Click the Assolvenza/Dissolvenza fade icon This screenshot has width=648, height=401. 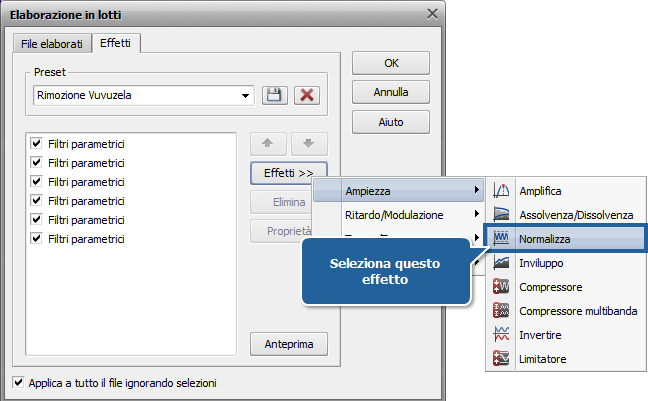501,215
